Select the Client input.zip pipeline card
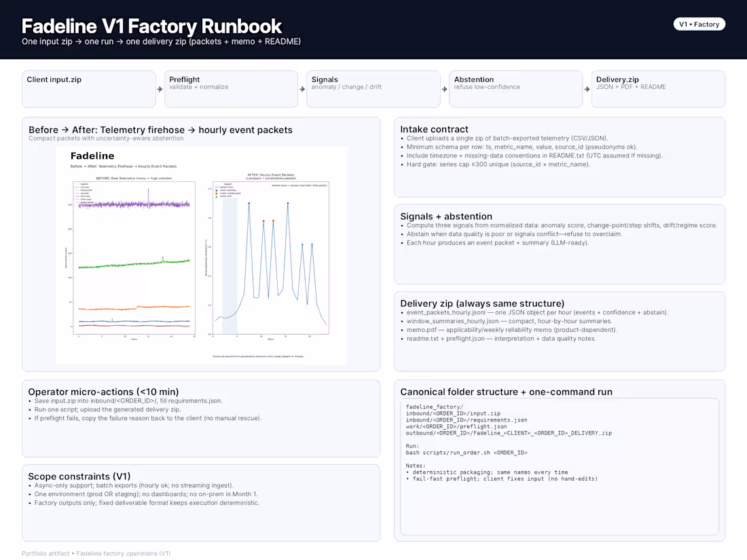The height and width of the screenshot is (560, 747). [x=88, y=89]
